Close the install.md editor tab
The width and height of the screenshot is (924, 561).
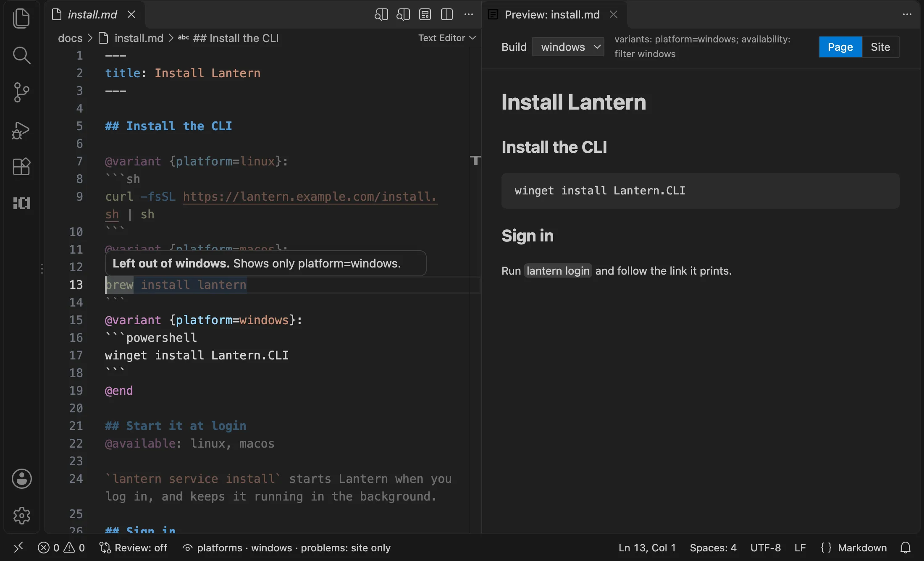click(x=131, y=15)
